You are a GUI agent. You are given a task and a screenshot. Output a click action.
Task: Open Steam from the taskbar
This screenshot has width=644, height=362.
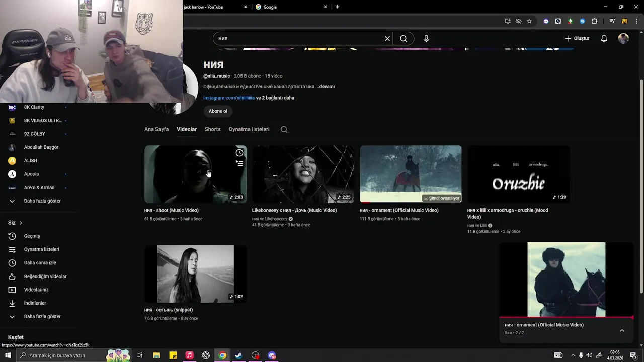pos(238,355)
